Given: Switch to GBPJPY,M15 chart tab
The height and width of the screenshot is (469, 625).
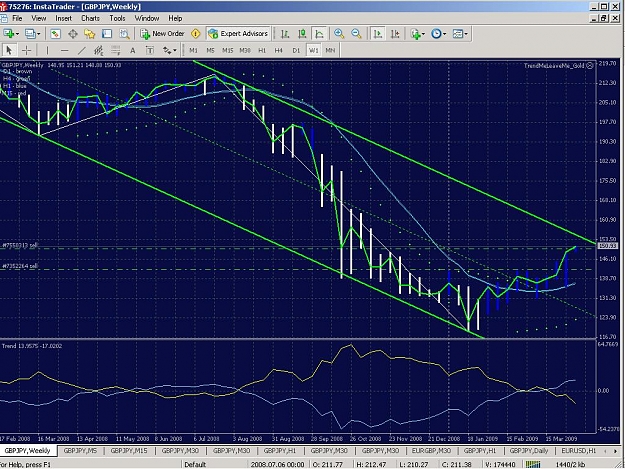Looking at the screenshot, I should pyautogui.click(x=128, y=451).
